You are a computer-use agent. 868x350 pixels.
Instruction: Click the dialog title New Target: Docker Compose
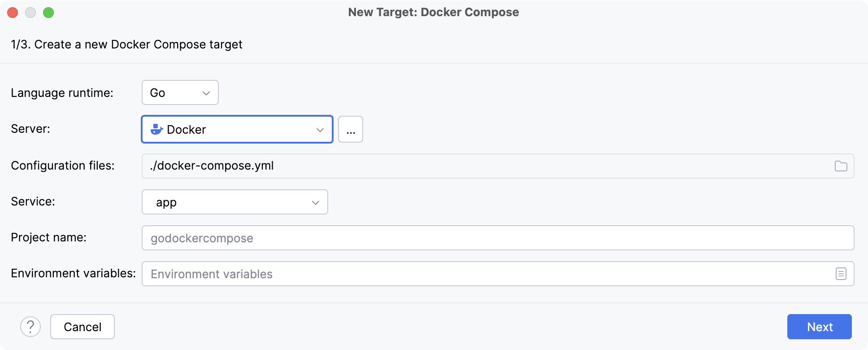(x=434, y=12)
